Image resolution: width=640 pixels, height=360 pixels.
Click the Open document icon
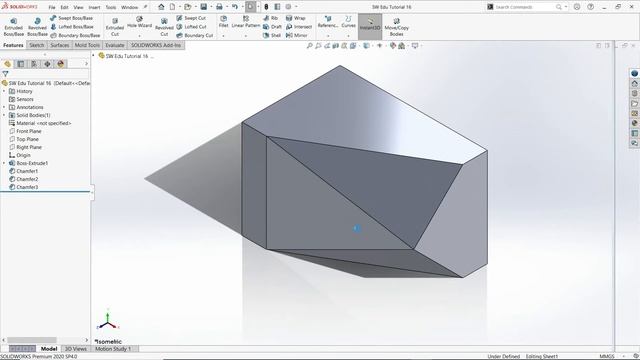tap(187, 7)
